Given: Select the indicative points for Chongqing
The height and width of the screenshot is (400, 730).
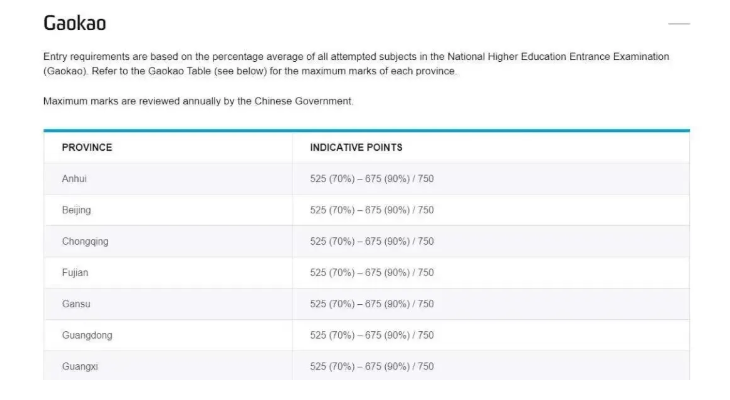Looking at the screenshot, I should (372, 241).
